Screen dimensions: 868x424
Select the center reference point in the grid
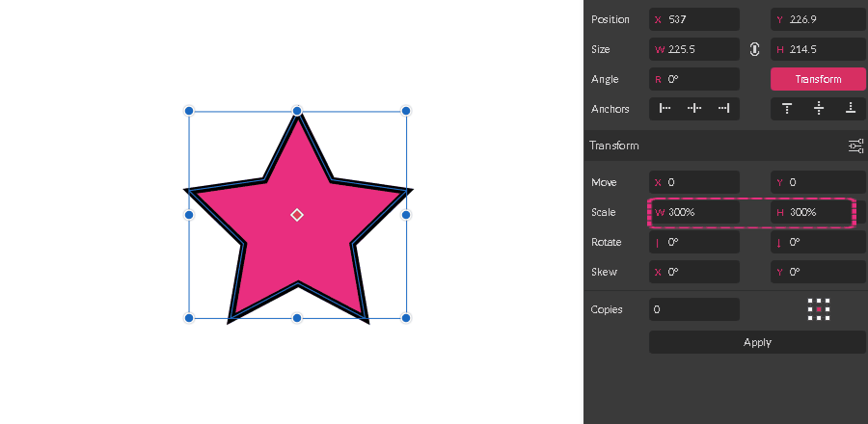coord(819,309)
